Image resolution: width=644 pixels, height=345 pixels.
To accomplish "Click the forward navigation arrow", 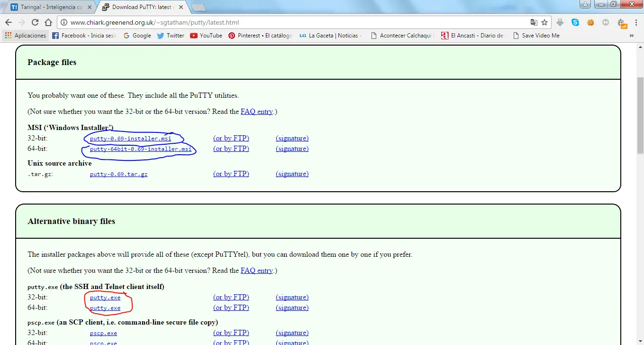I will pos(21,22).
